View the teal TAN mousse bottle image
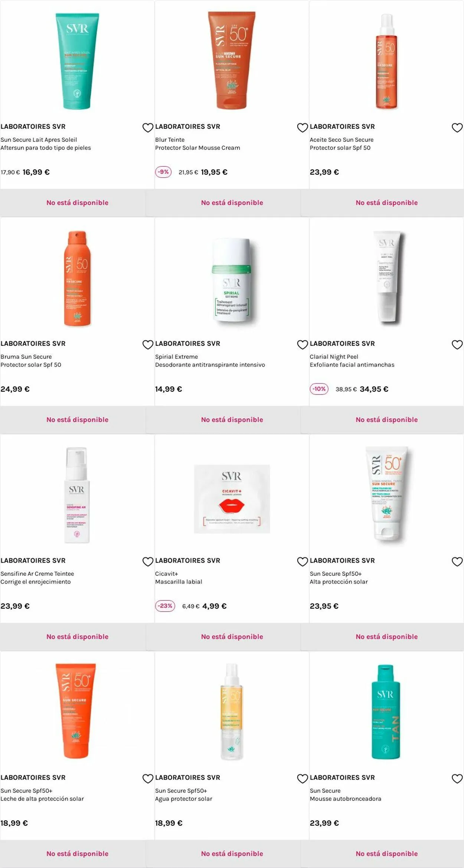Image resolution: width=464 pixels, height=868 pixels. click(x=386, y=712)
